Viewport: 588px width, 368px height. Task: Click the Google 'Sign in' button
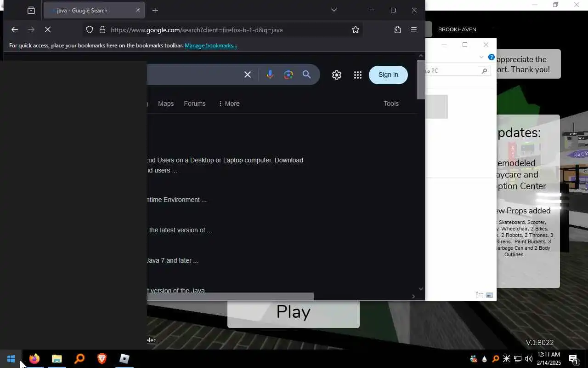pyautogui.click(x=388, y=75)
